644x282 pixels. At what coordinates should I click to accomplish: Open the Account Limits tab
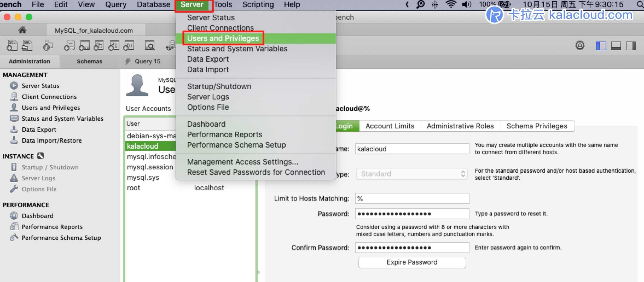[x=390, y=126]
